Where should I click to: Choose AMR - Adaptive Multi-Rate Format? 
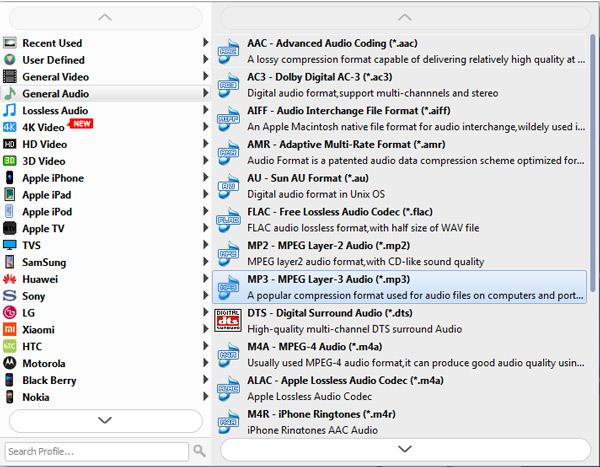399,152
